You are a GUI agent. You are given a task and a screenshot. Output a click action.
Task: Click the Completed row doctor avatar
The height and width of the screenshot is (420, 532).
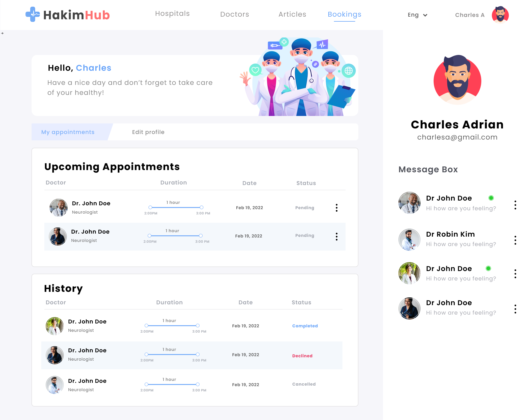55,326
